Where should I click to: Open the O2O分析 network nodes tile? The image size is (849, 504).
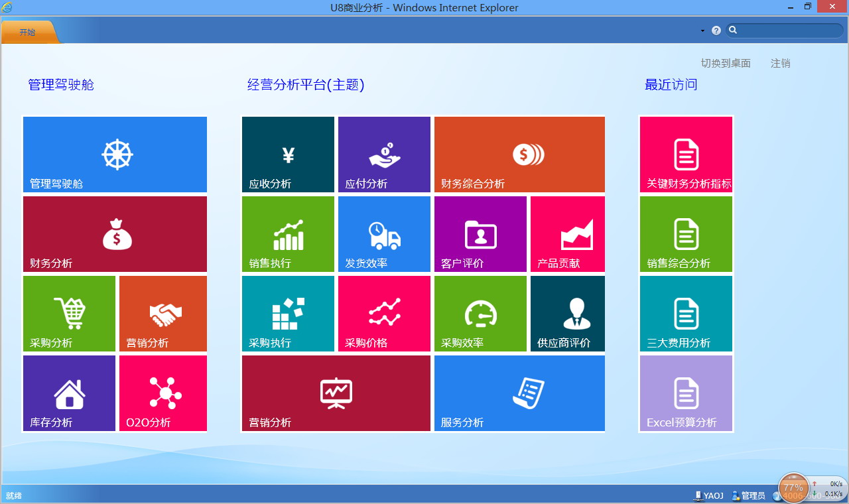[163, 393]
